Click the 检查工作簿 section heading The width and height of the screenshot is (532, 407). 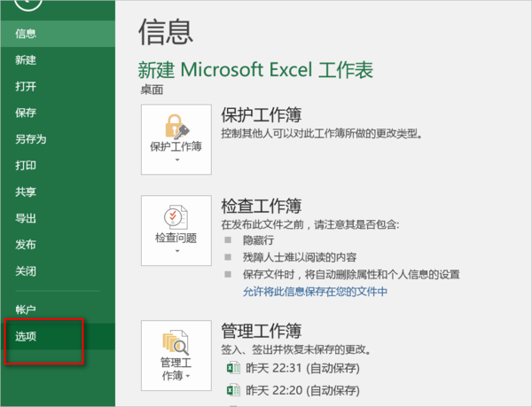pos(262,206)
